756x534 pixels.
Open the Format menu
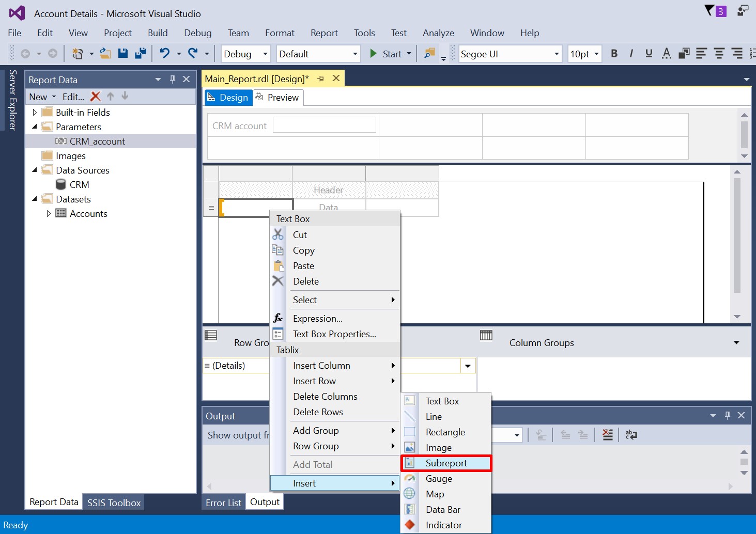(x=280, y=33)
